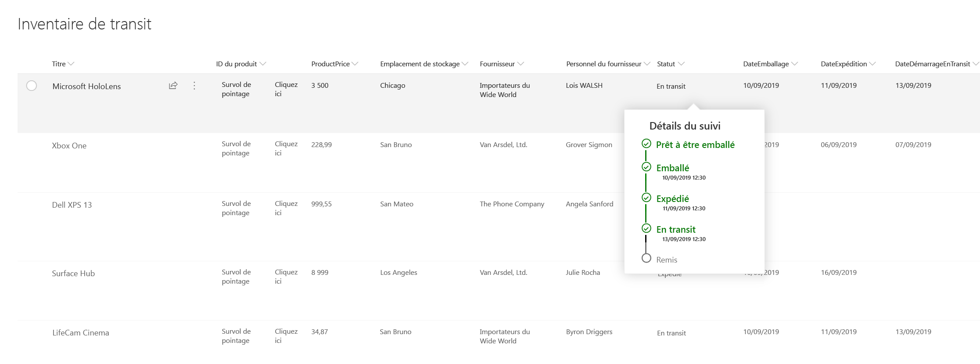
Task: Open the Fournisseur column dropdown
Action: point(502,64)
